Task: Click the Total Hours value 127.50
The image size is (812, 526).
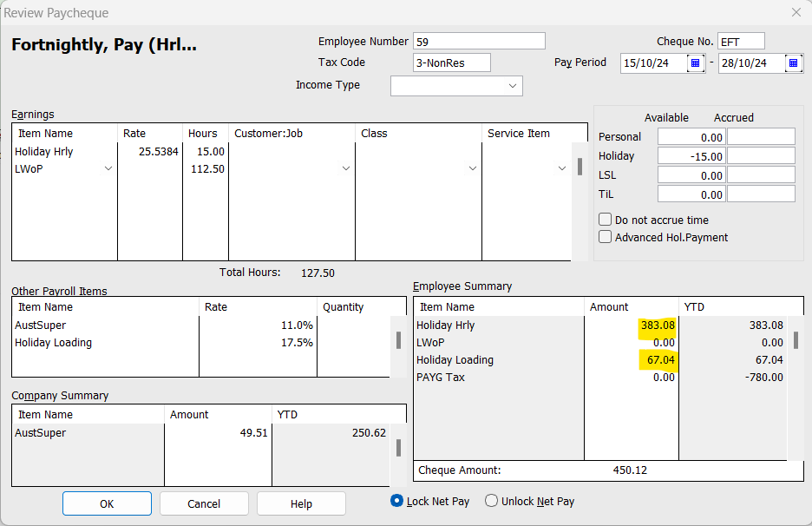Action: (318, 273)
